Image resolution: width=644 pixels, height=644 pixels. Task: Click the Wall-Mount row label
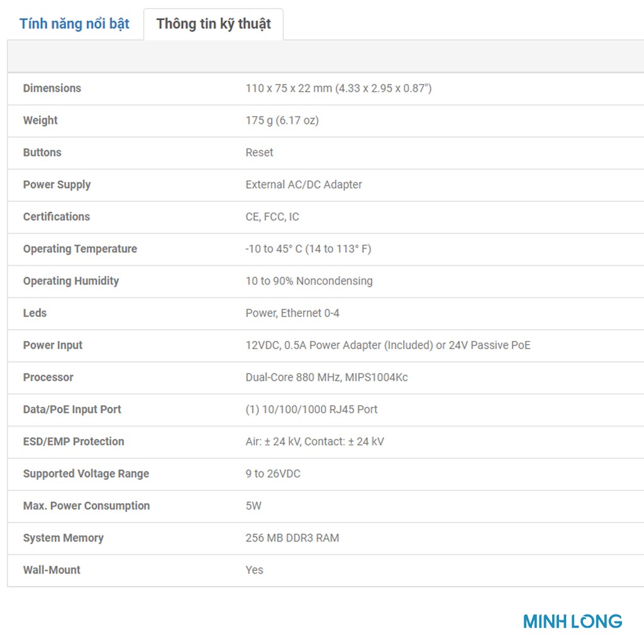click(x=52, y=569)
